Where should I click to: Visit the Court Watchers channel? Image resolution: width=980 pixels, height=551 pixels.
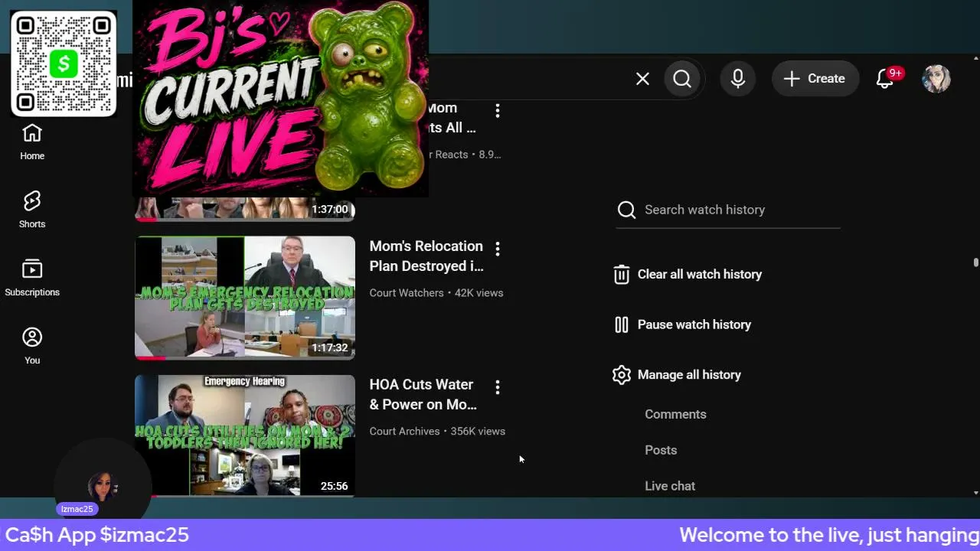(407, 293)
